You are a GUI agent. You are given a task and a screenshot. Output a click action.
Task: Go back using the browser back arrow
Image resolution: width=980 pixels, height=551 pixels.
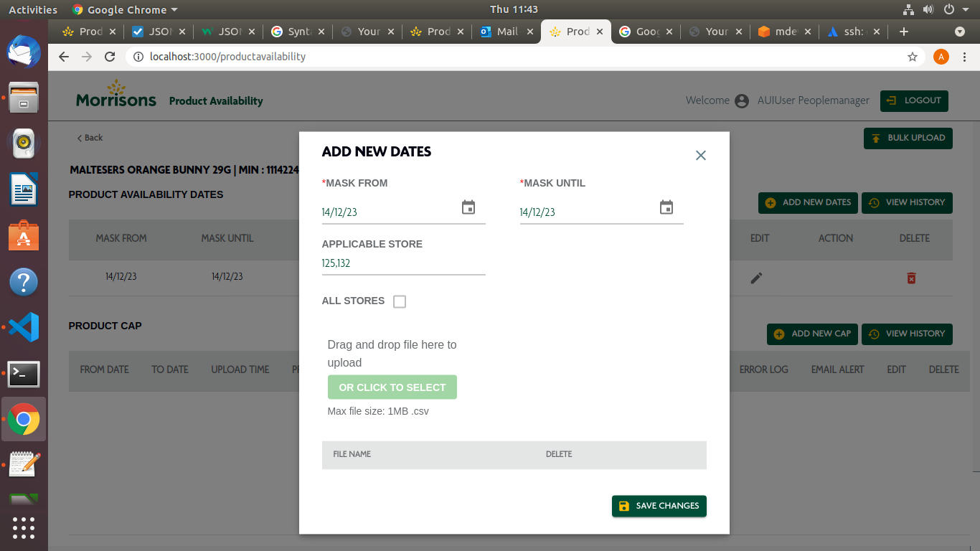point(64,57)
